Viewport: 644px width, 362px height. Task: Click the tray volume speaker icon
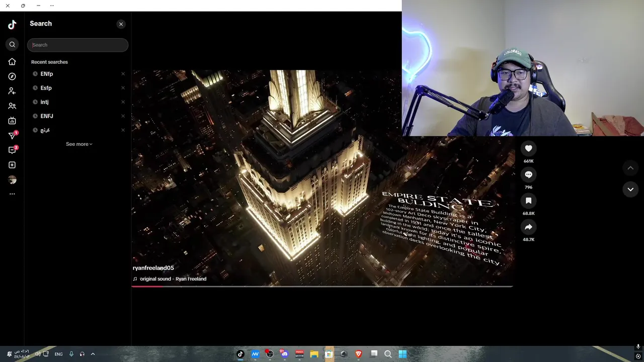click(37, 354)
